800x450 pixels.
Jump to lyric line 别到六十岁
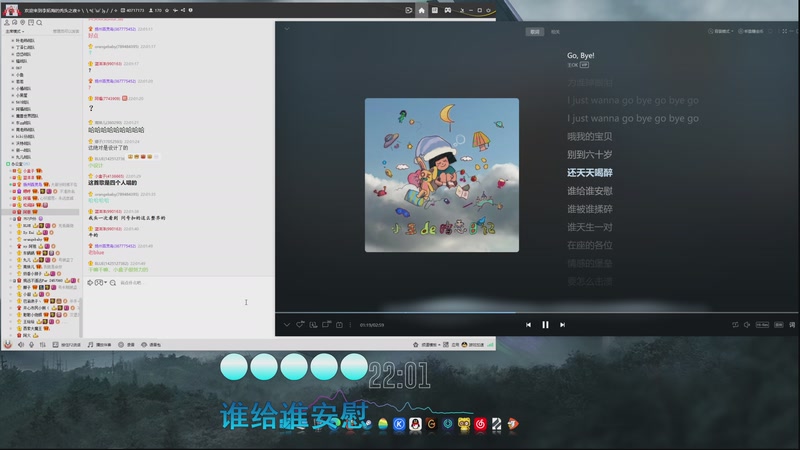pos(589,154)
